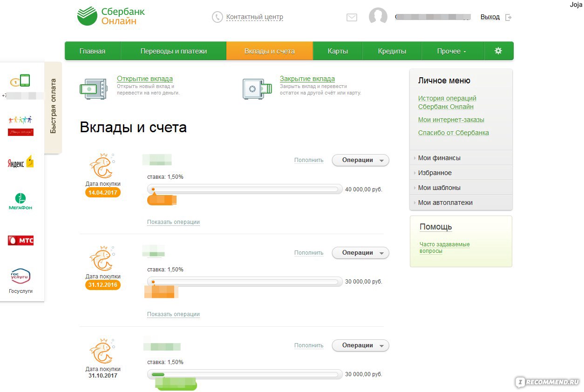Click Контактный центр link in header

[254, 17]
